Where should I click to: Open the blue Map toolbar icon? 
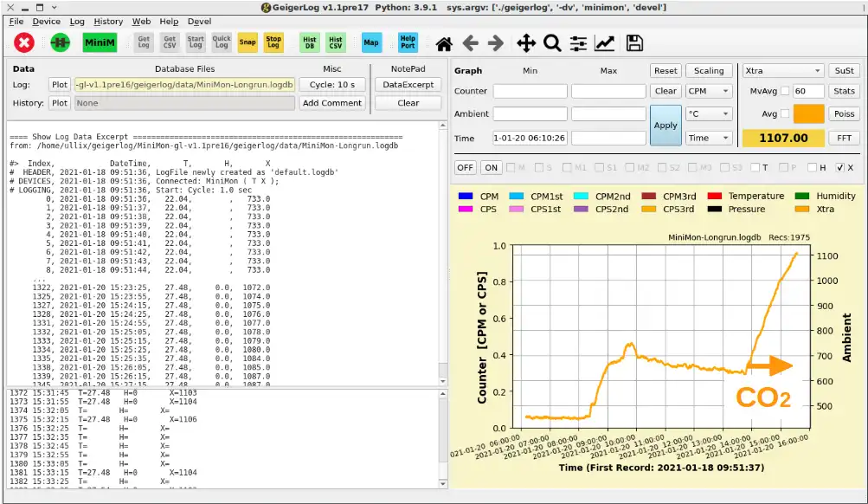click(371, 42)
